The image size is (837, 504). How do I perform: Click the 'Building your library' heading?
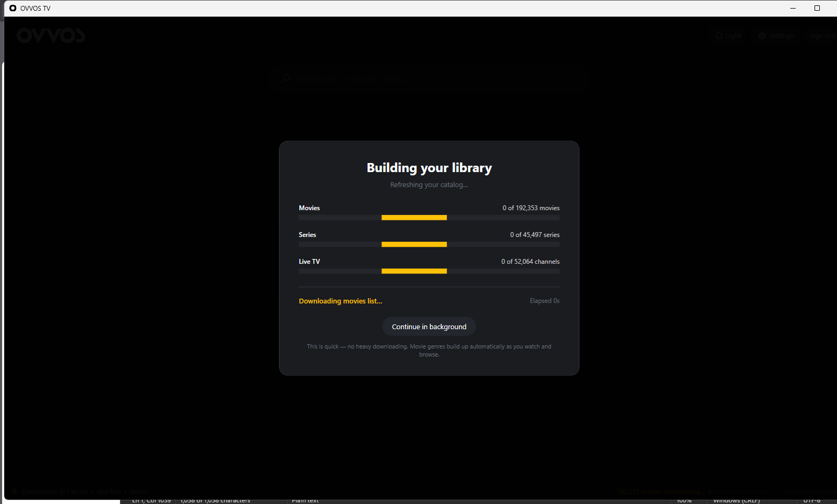pos(429,168)
